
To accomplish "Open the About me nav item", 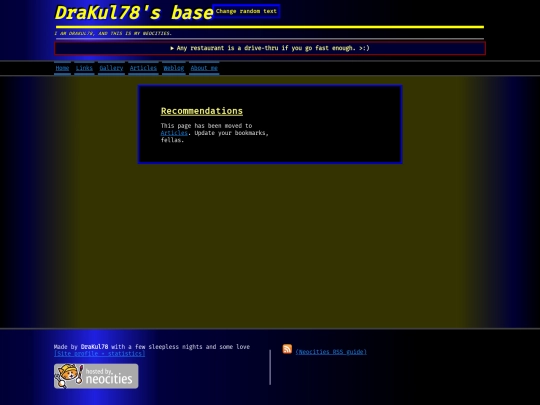I will click(x=204, y=68).
